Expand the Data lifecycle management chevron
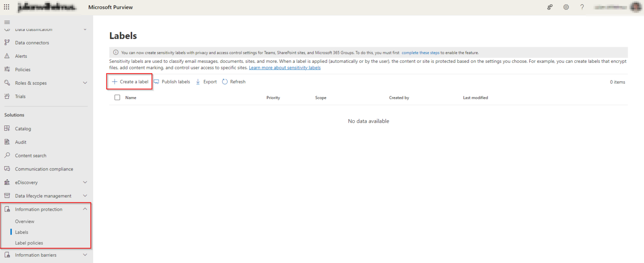Viewport: 644px width, 263px height. 85,196
